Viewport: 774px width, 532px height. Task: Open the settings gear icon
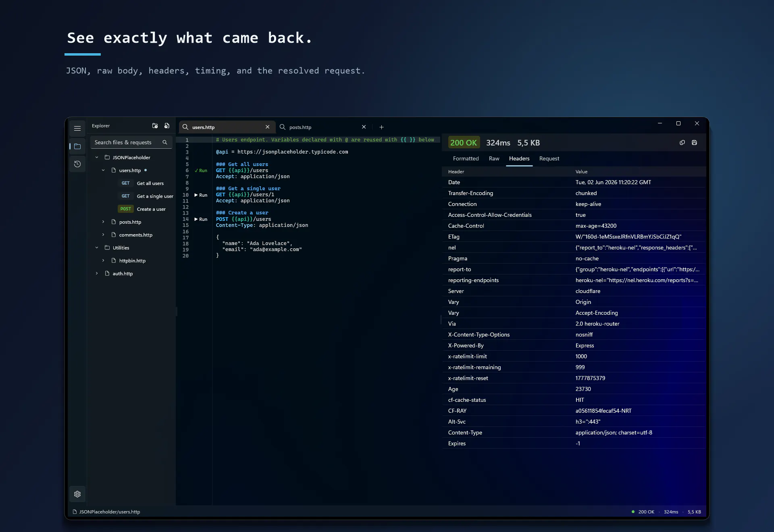click(77, 494)
